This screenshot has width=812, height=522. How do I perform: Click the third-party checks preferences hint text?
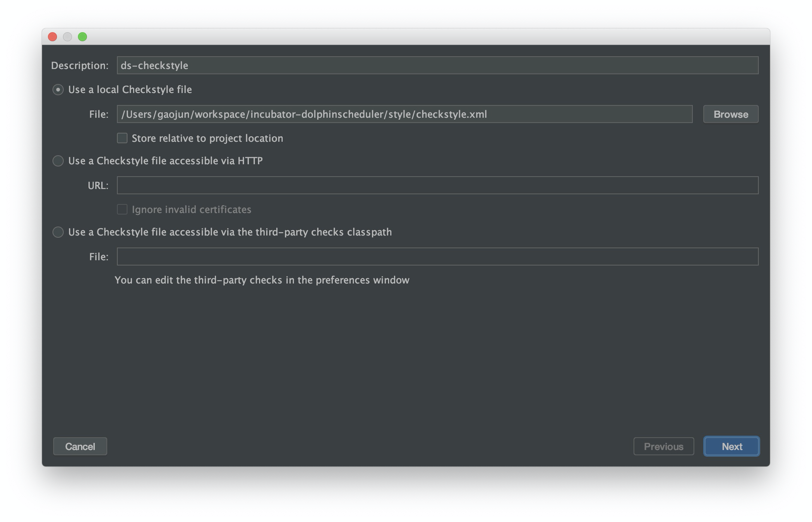[x=262, y=280]
